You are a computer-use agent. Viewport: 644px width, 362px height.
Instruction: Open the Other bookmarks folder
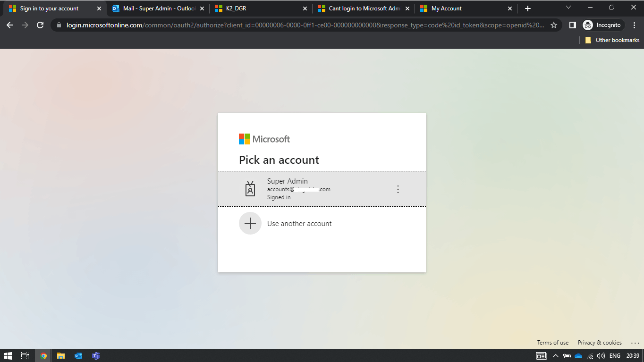(612, 40)
